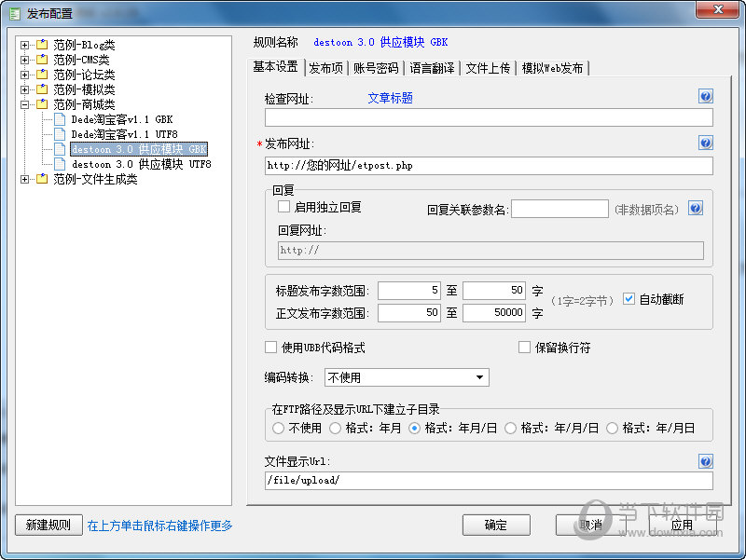This screenshot has width=746, height=560.
Task: Click document icon of Dede淘宝客v1.1 GBK
Action: click(60, 119)
